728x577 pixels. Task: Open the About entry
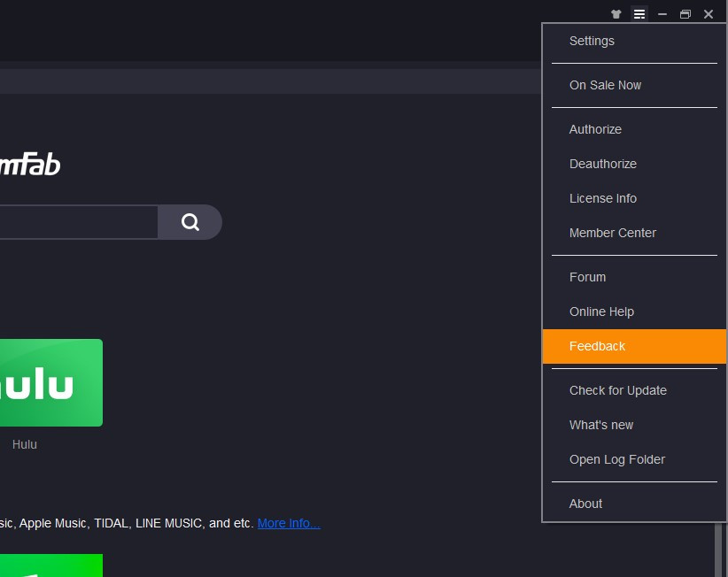(x=585, y=504)
